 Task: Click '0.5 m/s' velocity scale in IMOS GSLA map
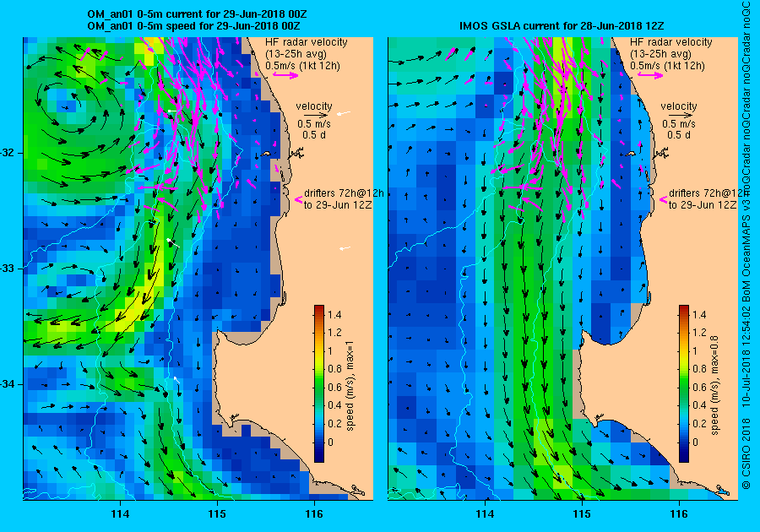click(679, 124)
